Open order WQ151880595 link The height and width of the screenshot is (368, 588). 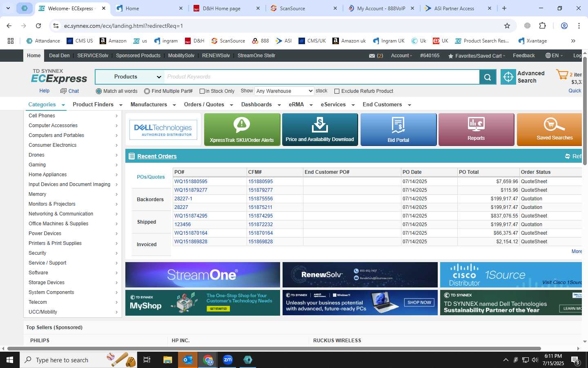click(x=191, y=182)
